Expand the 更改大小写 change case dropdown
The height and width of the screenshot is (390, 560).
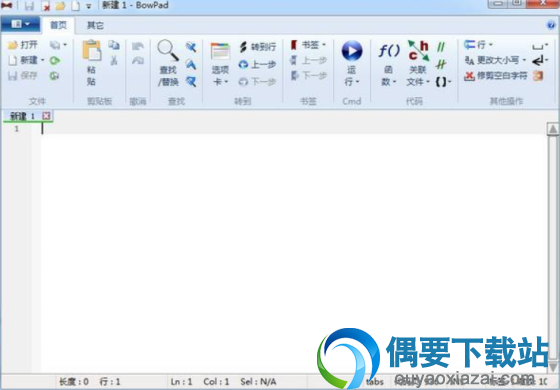524,60
